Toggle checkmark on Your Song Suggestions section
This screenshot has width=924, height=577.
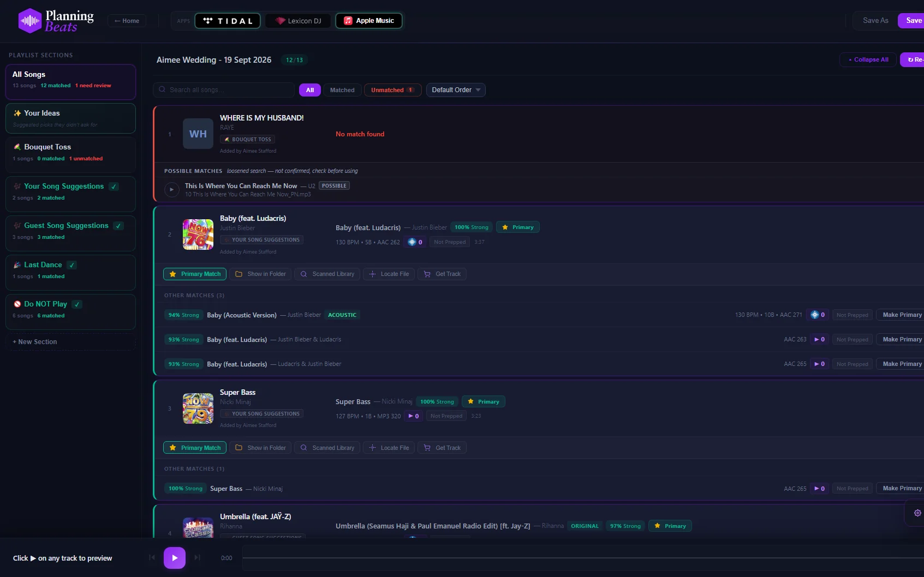(114, 187)
